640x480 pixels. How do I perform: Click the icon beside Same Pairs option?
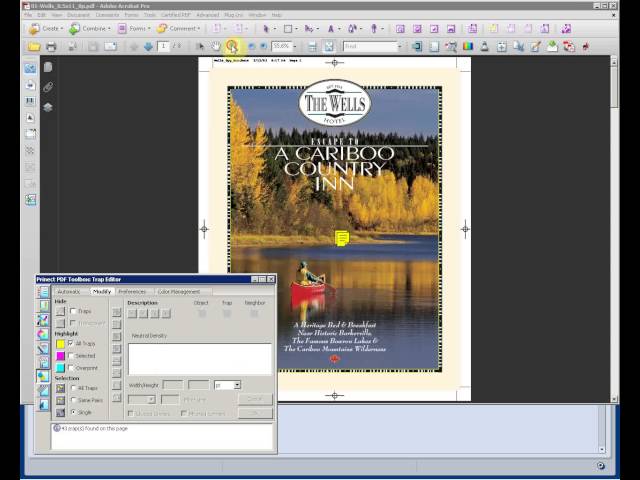[60, 400]
